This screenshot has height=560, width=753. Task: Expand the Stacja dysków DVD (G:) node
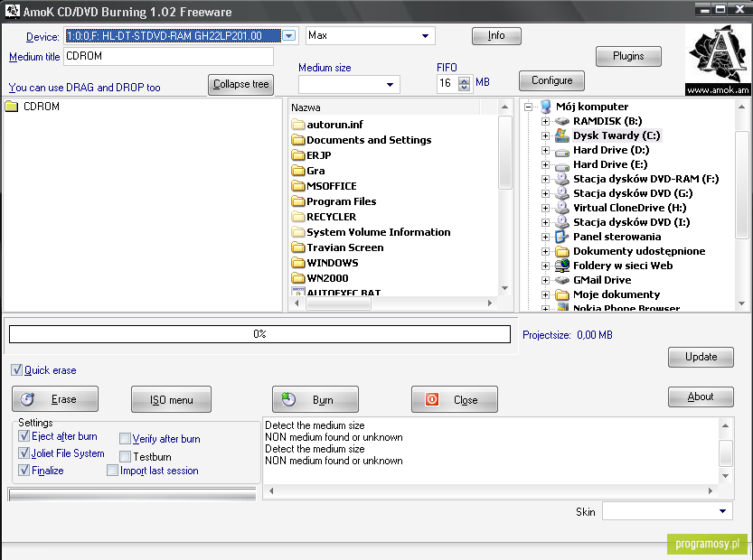coord(546,193)
